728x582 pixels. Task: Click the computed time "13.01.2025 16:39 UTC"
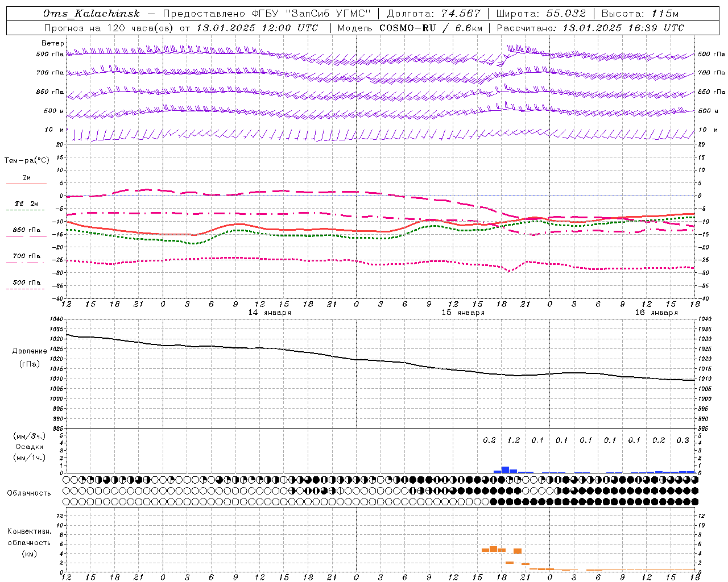pos(623,28)
